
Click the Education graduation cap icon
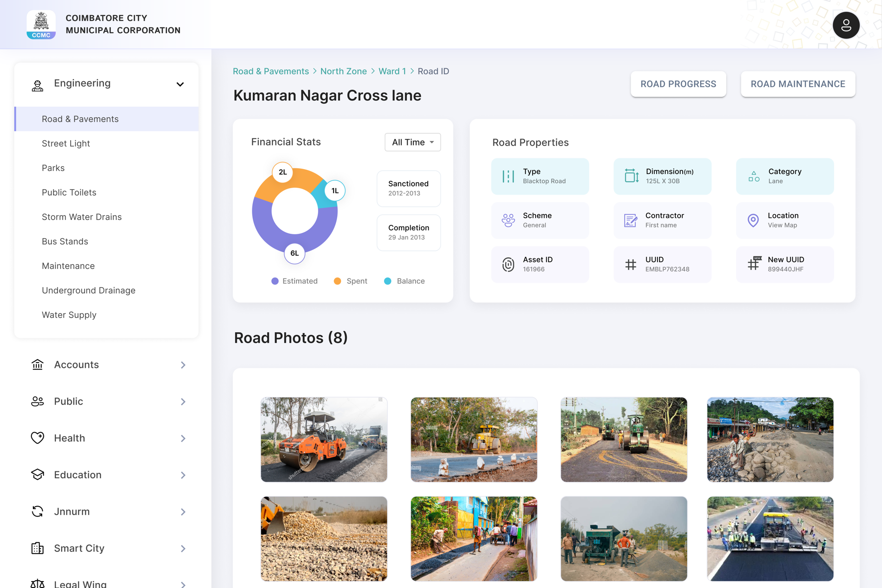(37, 475)
